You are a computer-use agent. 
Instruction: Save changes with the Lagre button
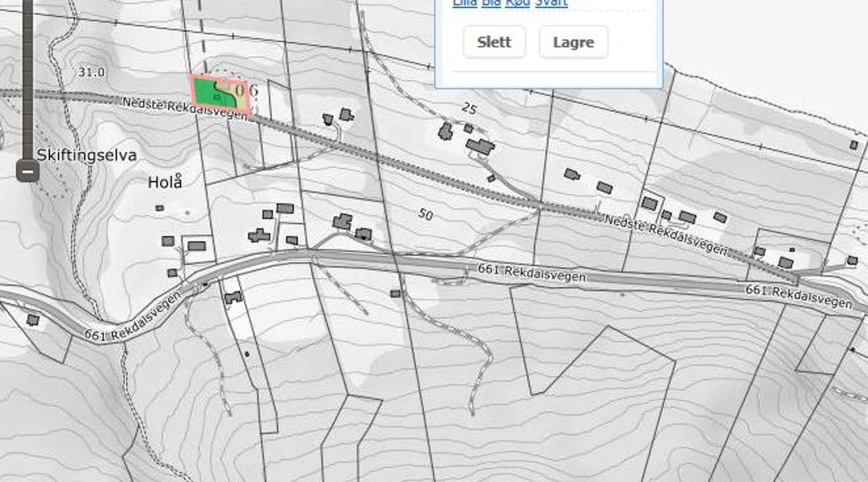(573, 42)
